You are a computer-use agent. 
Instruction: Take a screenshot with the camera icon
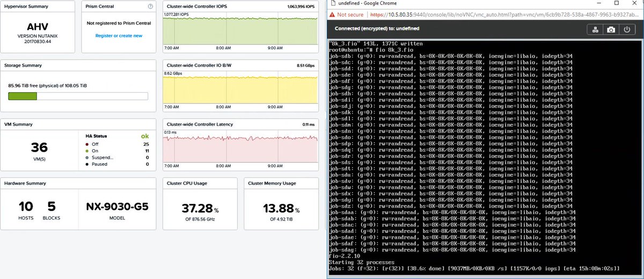611,30
